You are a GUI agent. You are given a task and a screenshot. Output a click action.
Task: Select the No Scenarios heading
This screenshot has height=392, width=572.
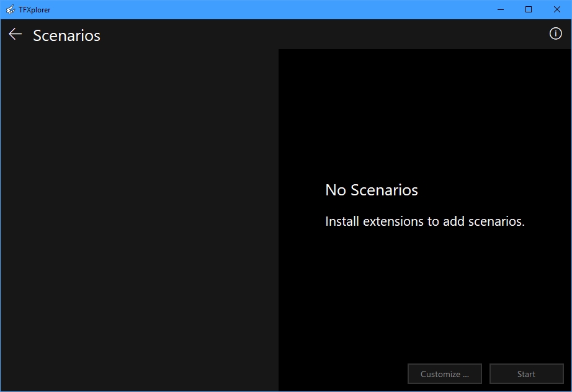371,190
